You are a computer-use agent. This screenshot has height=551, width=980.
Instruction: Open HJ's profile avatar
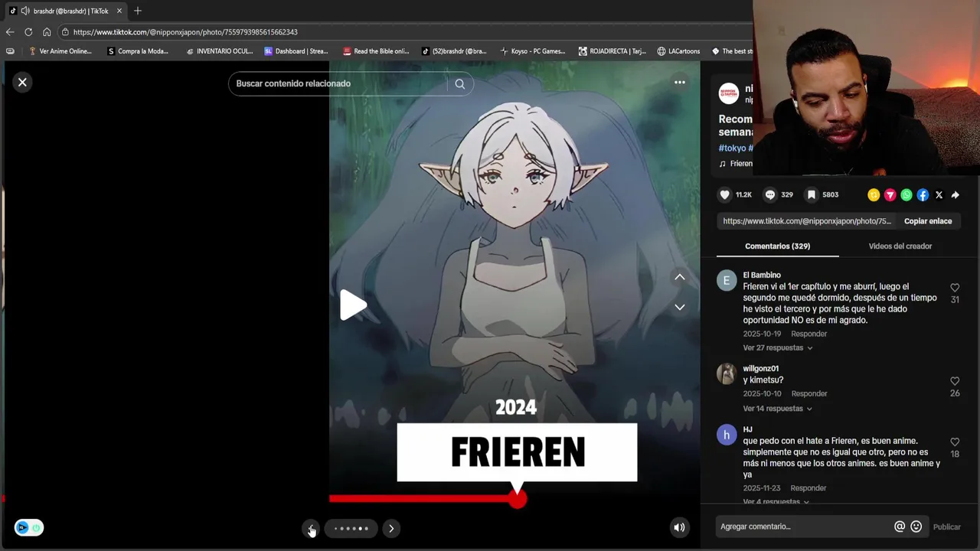coord(726,435)
